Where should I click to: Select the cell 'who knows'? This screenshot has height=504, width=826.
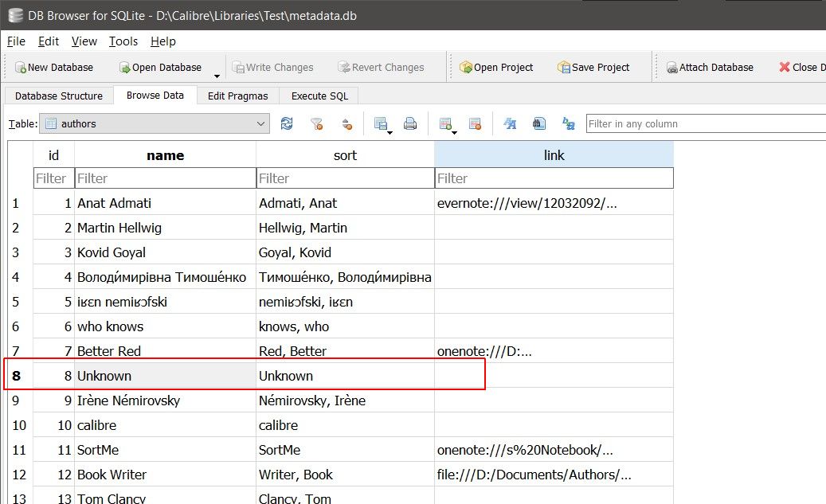pos(166,326)
